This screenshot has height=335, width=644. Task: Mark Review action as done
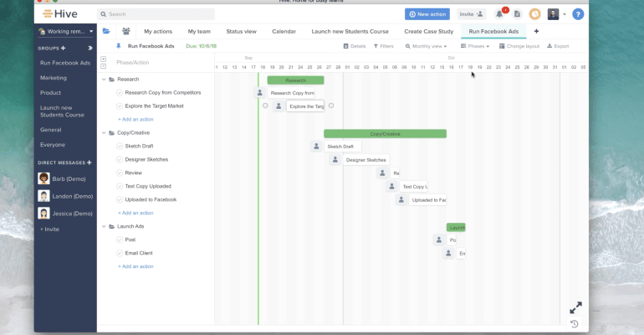[x=120, y=173]
